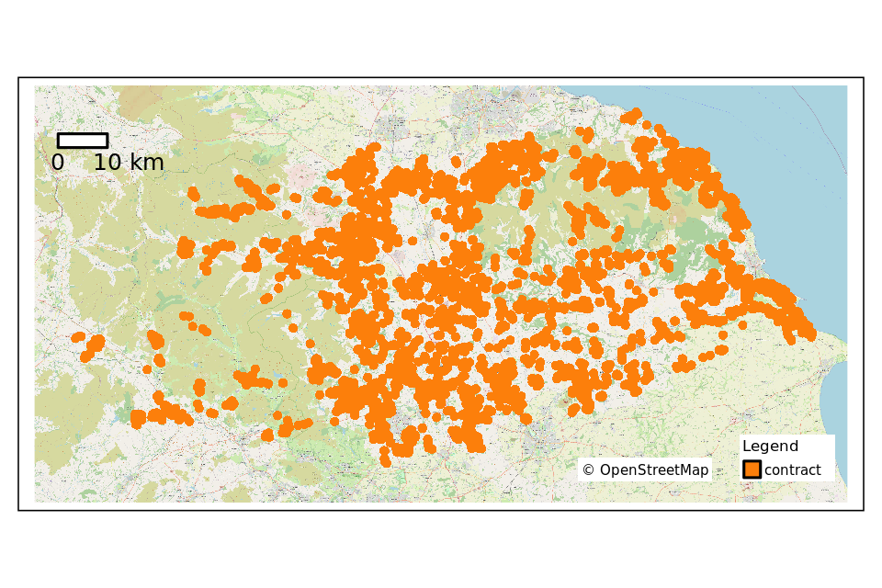Click the '10 km' scale label
The image size is (882, 588).
(129, 163)
